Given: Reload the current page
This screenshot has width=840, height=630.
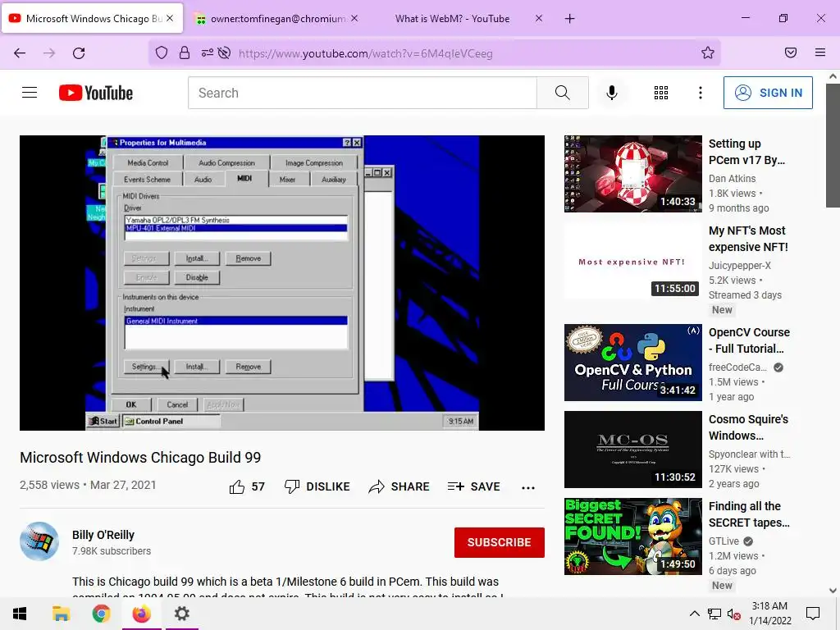Looking at the screenshot, I should [x=79, y=53].
